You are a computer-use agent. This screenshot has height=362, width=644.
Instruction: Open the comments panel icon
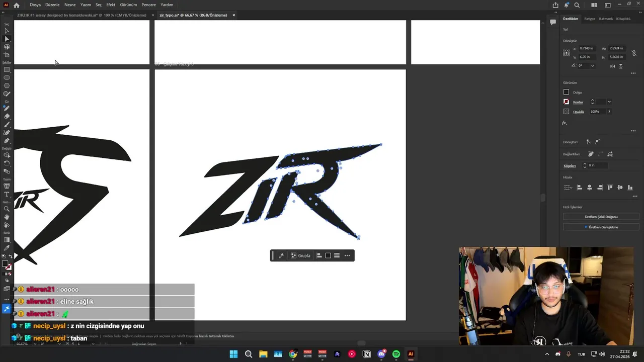pyautogui.click(x=552, y=22)
